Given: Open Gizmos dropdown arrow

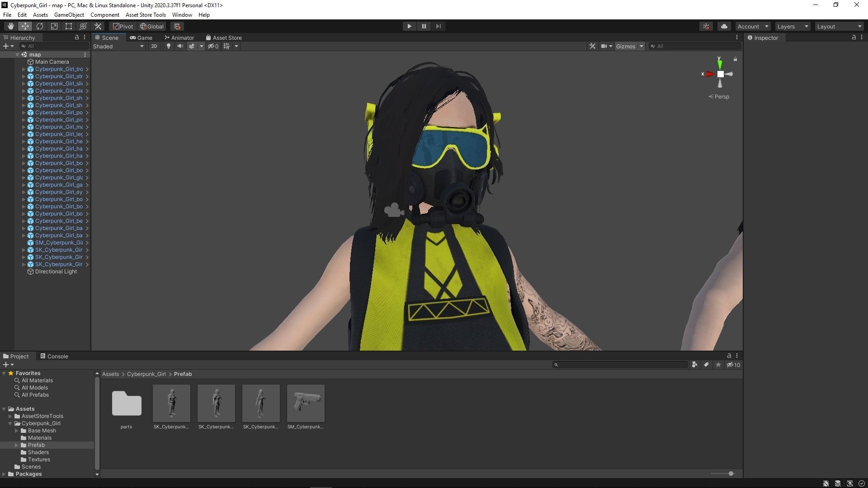Looking at the screenshot, I should 641,46.
